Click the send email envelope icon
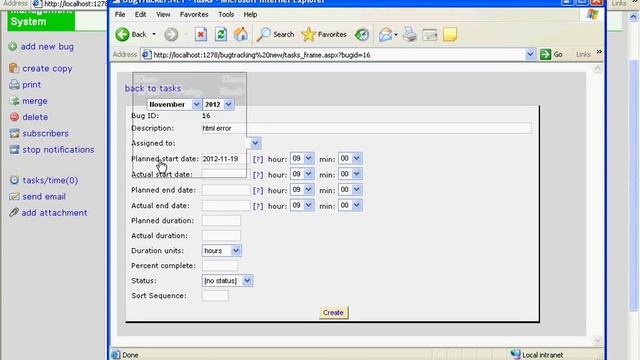The image size is (640, 360). click(x=14, y=196)
